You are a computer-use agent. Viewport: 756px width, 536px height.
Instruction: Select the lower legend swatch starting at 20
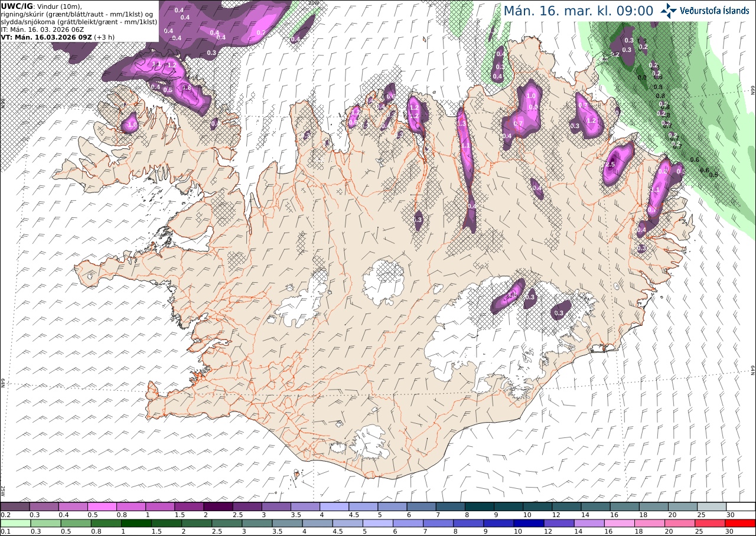pos(680,523)
